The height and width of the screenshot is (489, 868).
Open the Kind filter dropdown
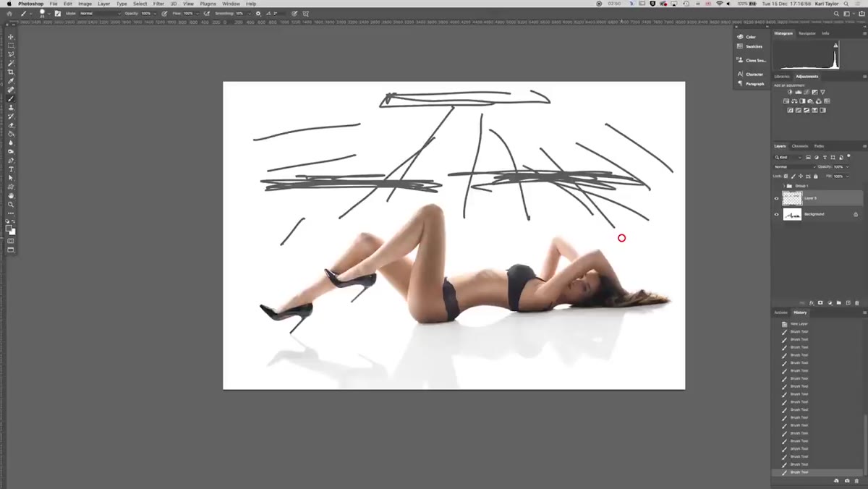788,157
